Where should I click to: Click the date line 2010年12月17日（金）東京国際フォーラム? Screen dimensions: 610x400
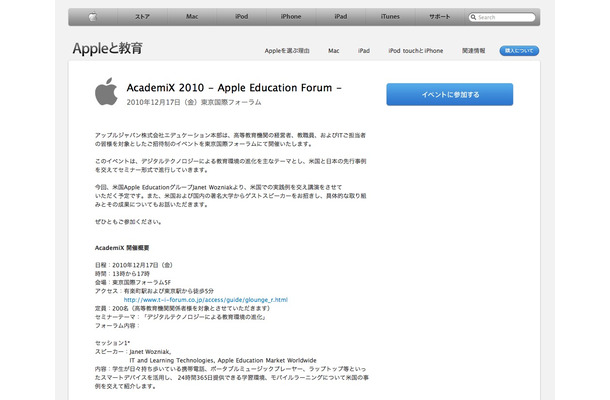click(194, 102)
